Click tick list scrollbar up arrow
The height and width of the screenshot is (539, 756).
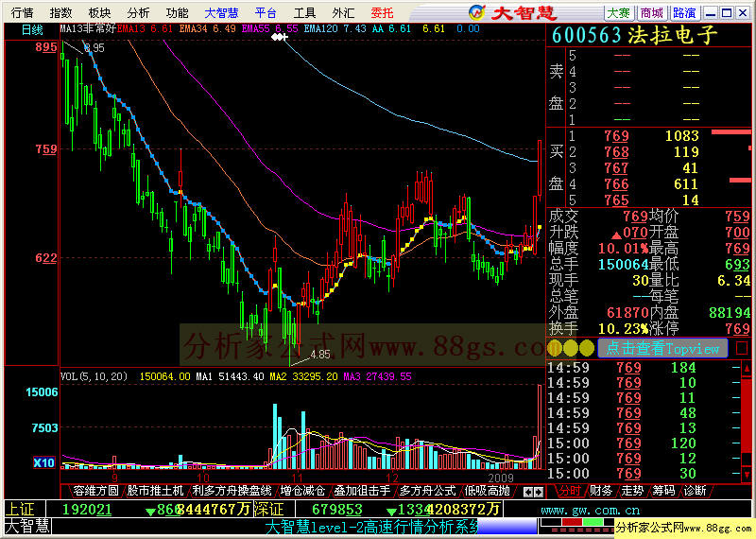point(747,369)
